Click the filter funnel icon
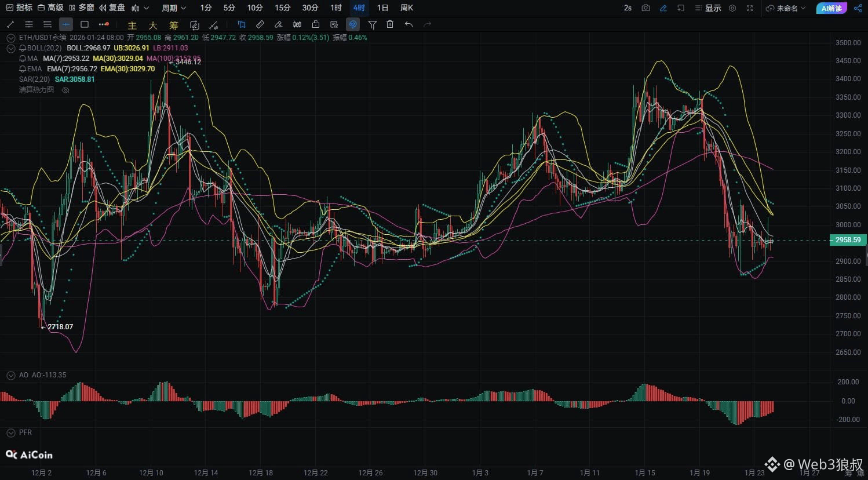The height and width of the screenshot is (480, 868). [372, 24]
